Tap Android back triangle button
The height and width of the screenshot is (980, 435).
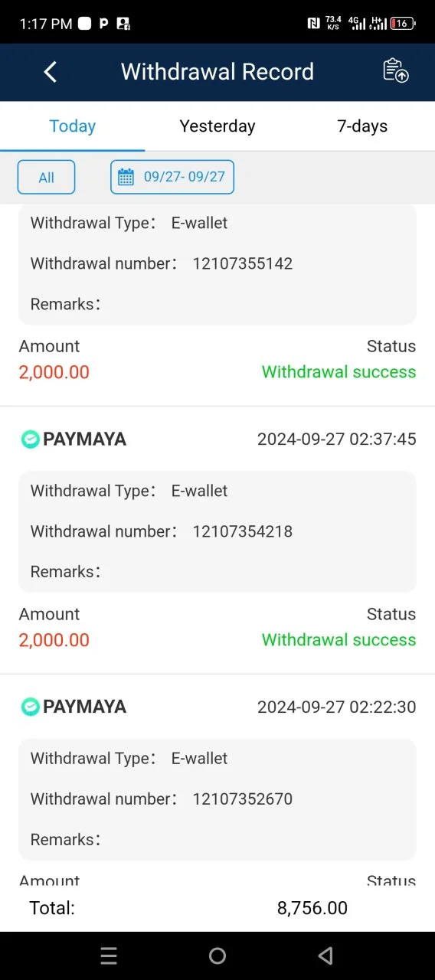click(325, 955)
